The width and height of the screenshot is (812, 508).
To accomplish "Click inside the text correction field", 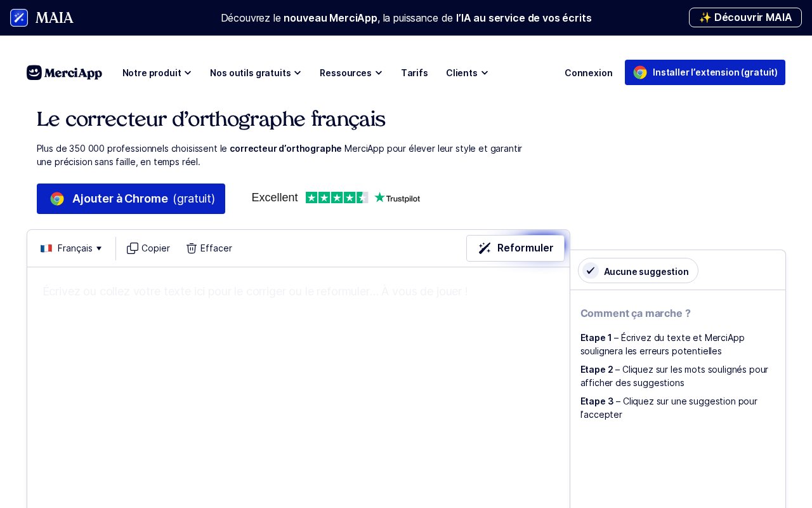I will [298, 387].
